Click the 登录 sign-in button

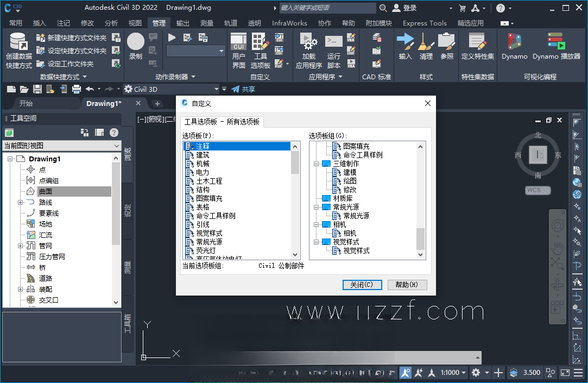[405, 8]
